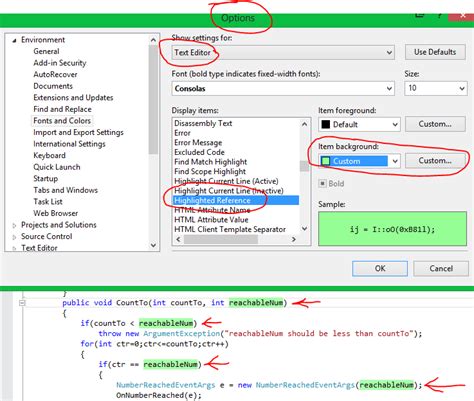Click Custom button for item foreground
474x401 pixels.
(435, 124)
